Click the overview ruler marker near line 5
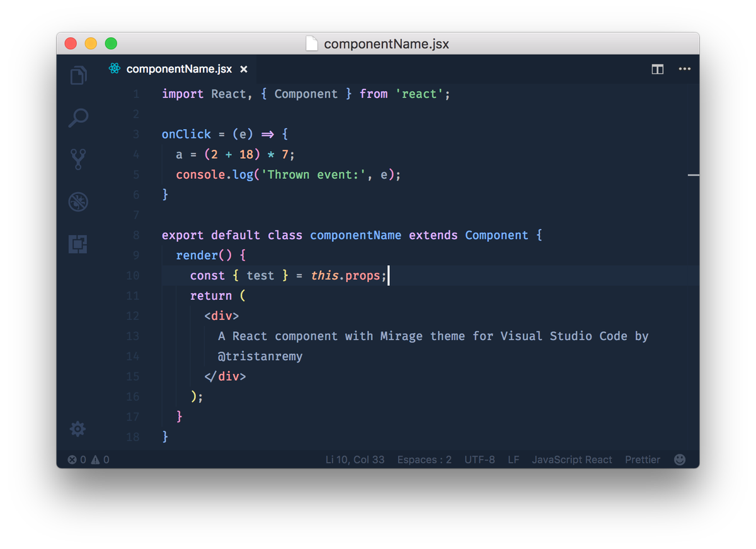This screenshot has height=549, width=756. [x=693, y=176]
